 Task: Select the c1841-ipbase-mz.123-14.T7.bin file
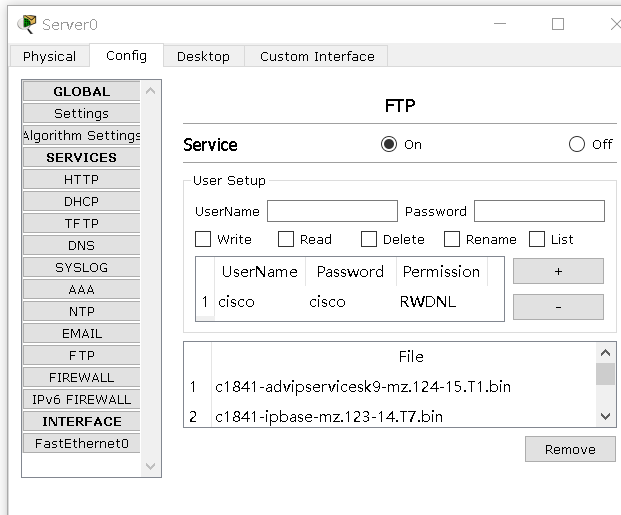[x=329, y=416]
